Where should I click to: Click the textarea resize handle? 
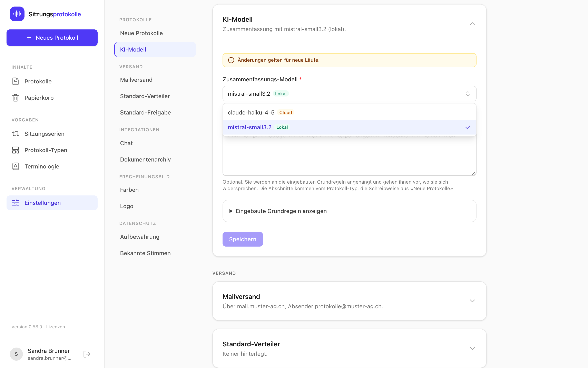click(x=474, y=173)
